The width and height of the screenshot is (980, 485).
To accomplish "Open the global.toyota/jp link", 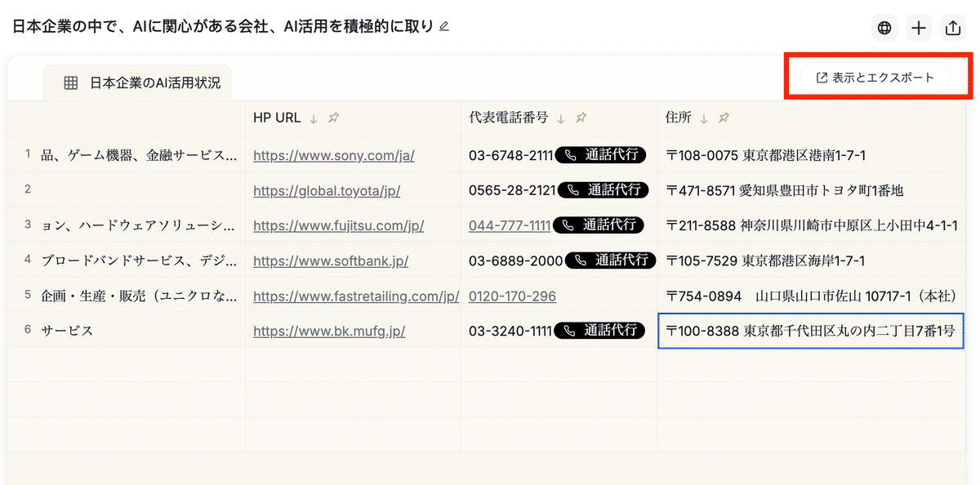I will [327, 190].
